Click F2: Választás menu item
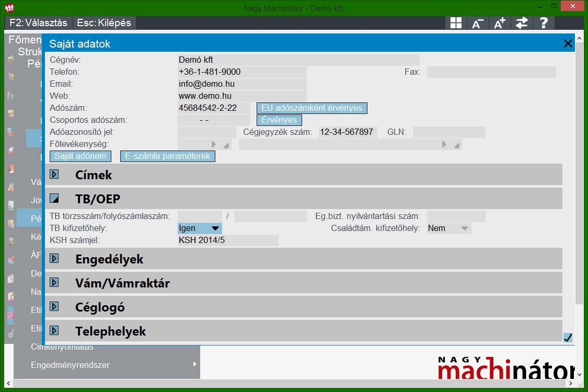The width and height of the screenshot is (588, 392). [x=38, y=22]
